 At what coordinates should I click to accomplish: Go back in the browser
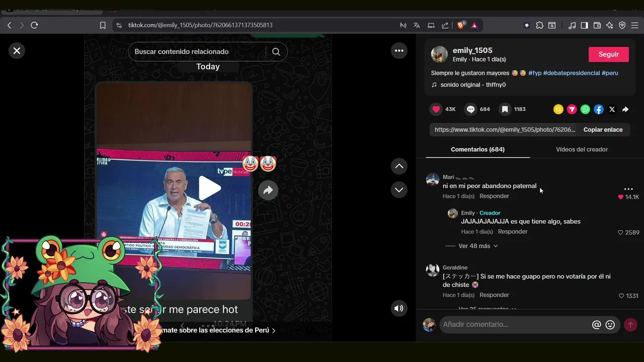pyautogui.click(x=9, y=25)
